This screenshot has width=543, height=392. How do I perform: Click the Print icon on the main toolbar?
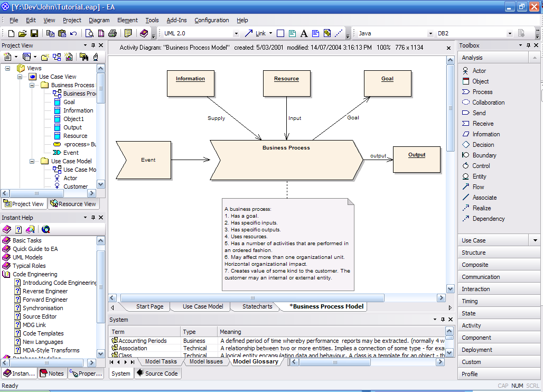click(112, 33)
